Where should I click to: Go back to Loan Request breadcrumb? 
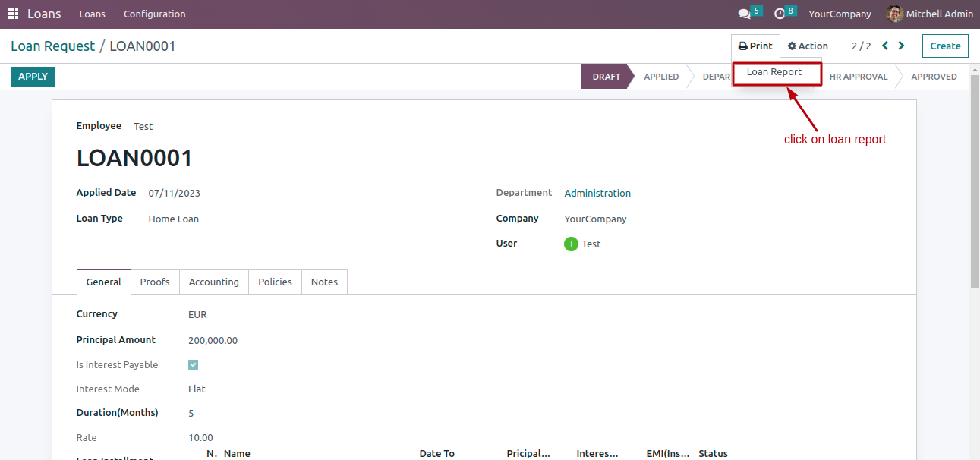click(x=53, y=46)
